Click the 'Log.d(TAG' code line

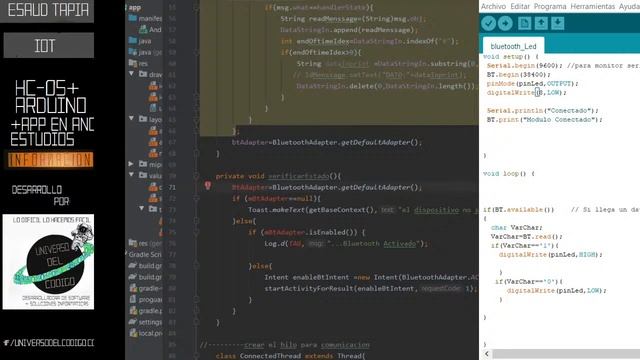coord(346,243)
